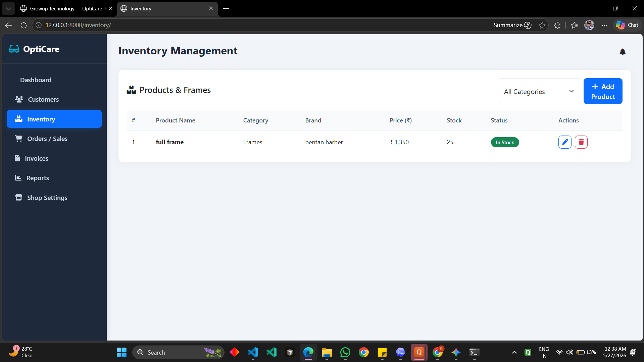
Task: Open the clock and date 12:38 AM
Action: click(x=614, y=352)
